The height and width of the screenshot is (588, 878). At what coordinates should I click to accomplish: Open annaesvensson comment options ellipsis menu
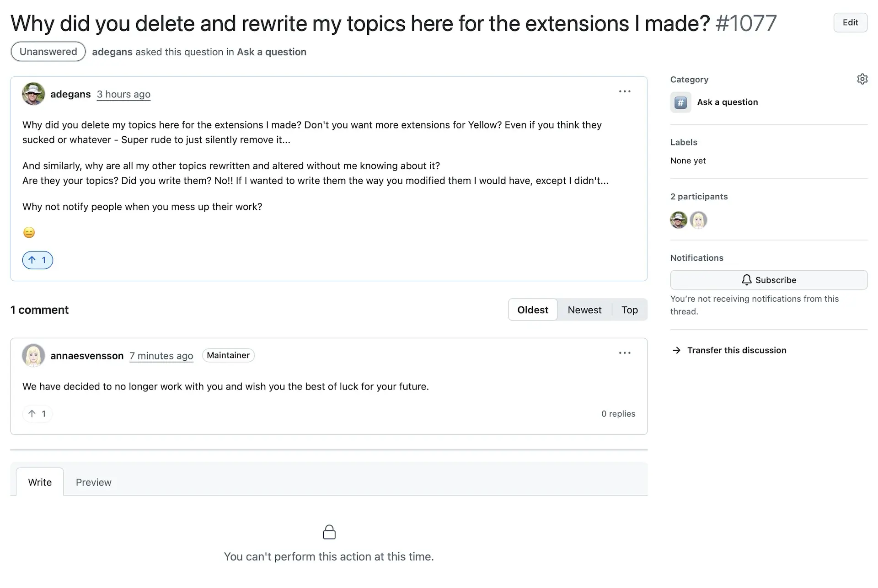[x=625, y=353]
